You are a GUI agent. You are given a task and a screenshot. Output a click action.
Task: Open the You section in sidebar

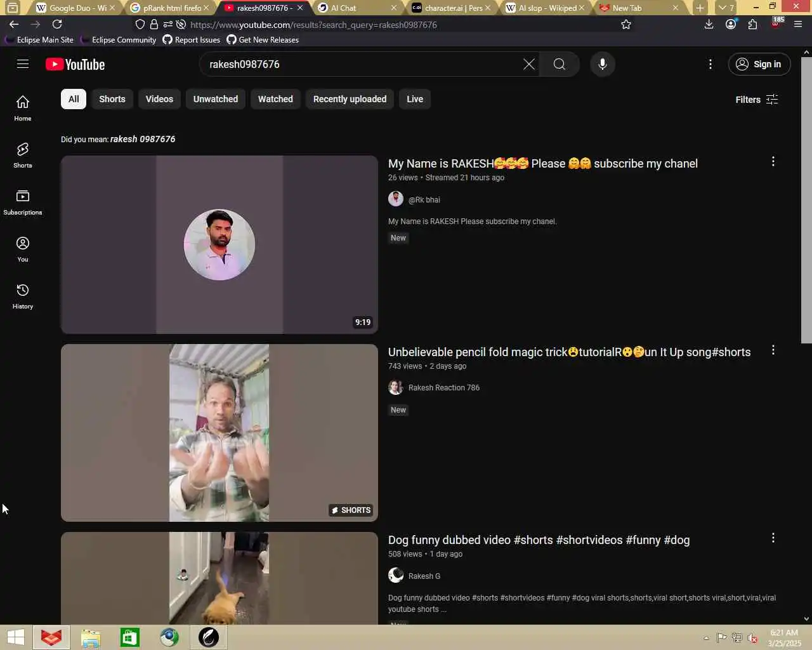pyautogui.click(x=23, y=249)
